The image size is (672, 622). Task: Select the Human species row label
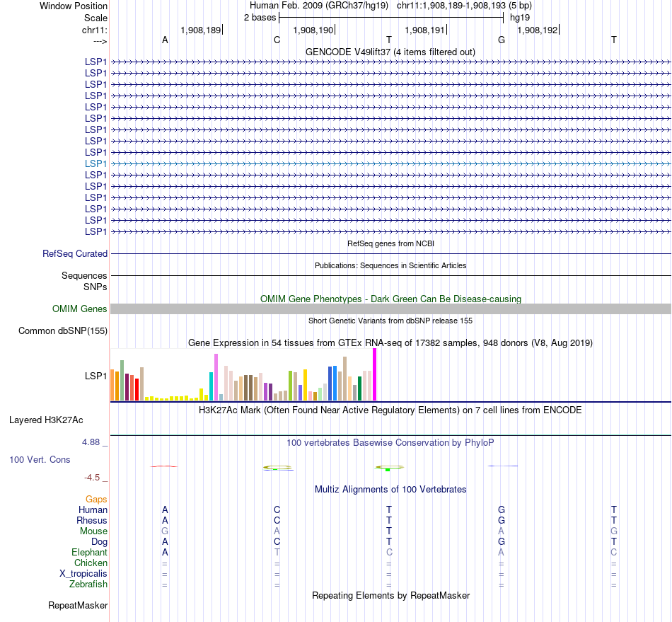pyautogui.click(x=93, y=510)
